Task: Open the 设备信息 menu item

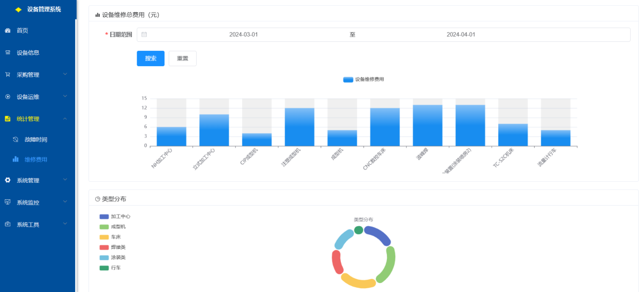Action: [x=38, y=52]
